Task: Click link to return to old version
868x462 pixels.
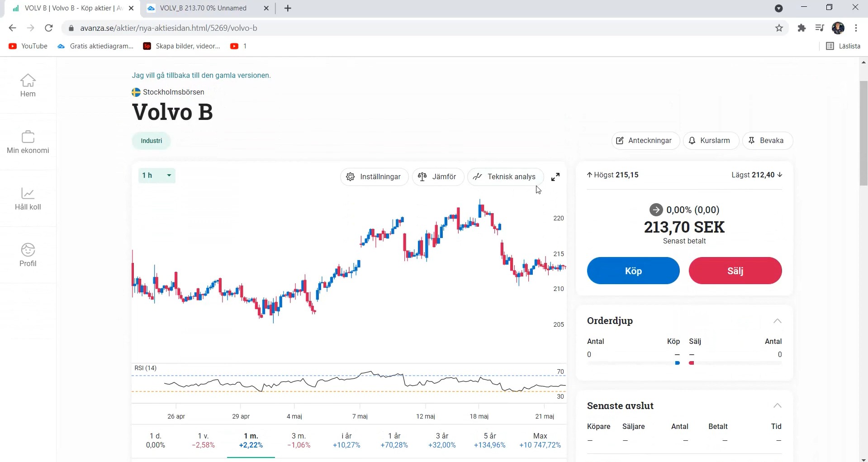Action: point(201,76)
